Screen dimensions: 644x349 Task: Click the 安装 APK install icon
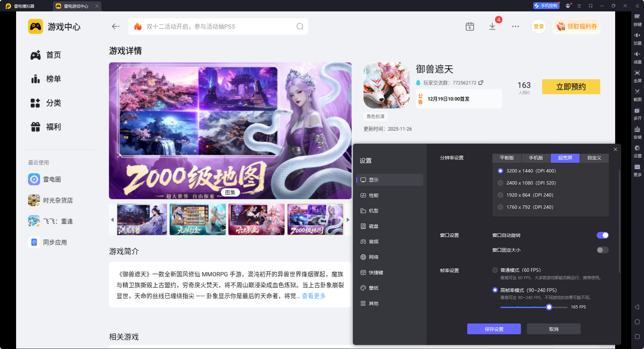click(x=637, y=132)
